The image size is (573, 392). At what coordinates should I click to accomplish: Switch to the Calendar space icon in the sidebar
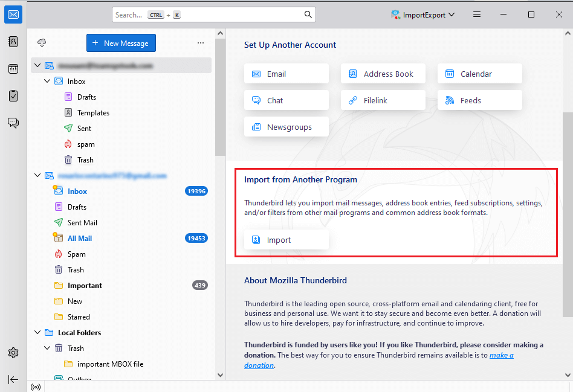[13, 69]
